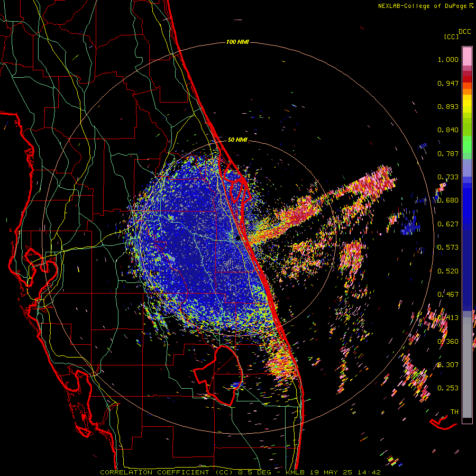Click the TH threshold label

454,412
